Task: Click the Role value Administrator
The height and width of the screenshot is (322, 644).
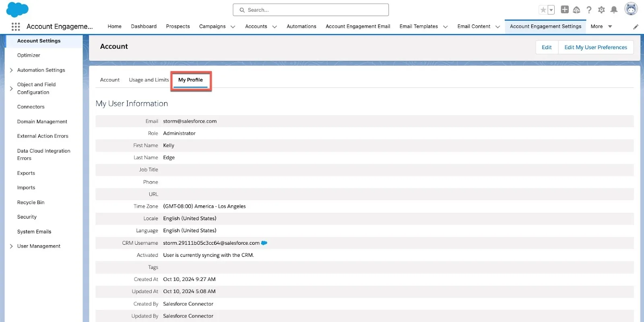Action: click(180, 133)
